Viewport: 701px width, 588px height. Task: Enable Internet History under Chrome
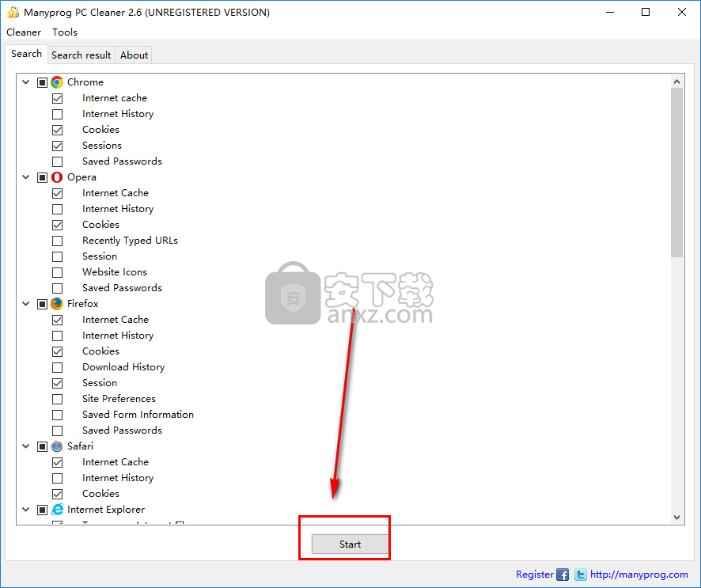(57, 114)
